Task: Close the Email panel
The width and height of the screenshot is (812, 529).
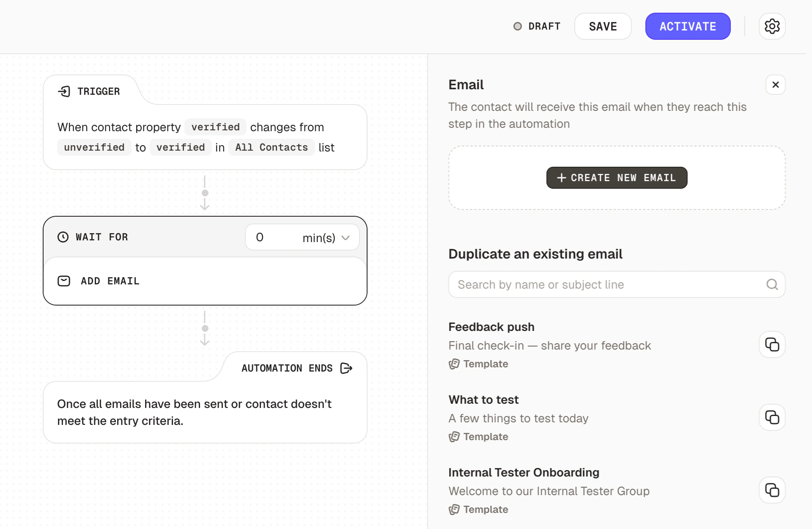Action: [x=776, y=85]
